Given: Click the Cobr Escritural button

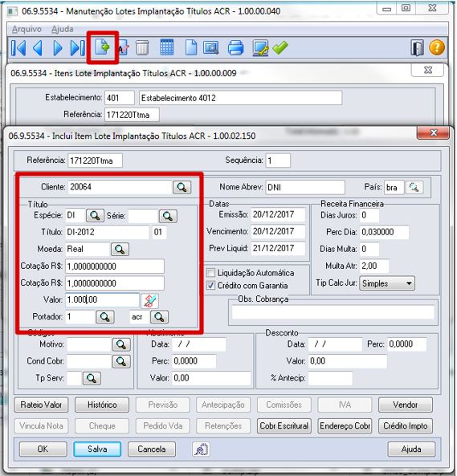Looking at the screenshot, I should pyautogui.click(x=284, y=426).
